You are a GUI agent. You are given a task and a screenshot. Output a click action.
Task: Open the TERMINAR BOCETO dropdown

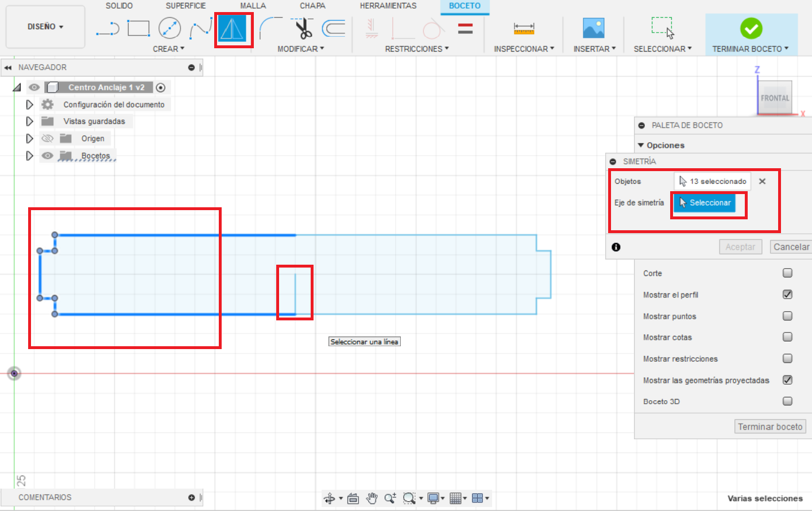point(751,49)
